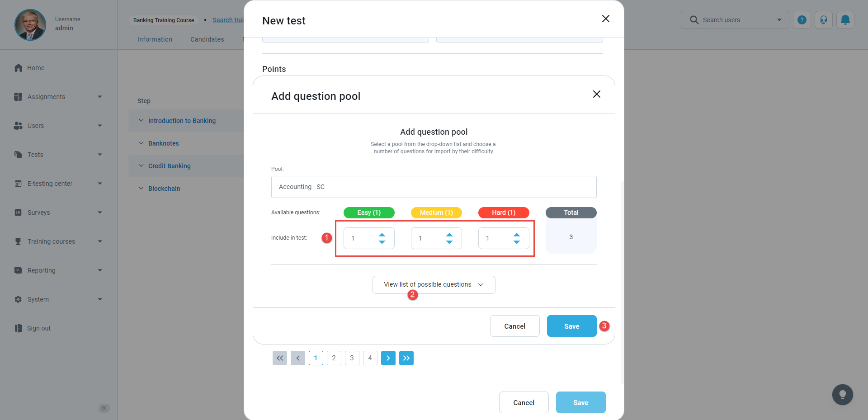Open the Candidates tab

tap(207, 39)
